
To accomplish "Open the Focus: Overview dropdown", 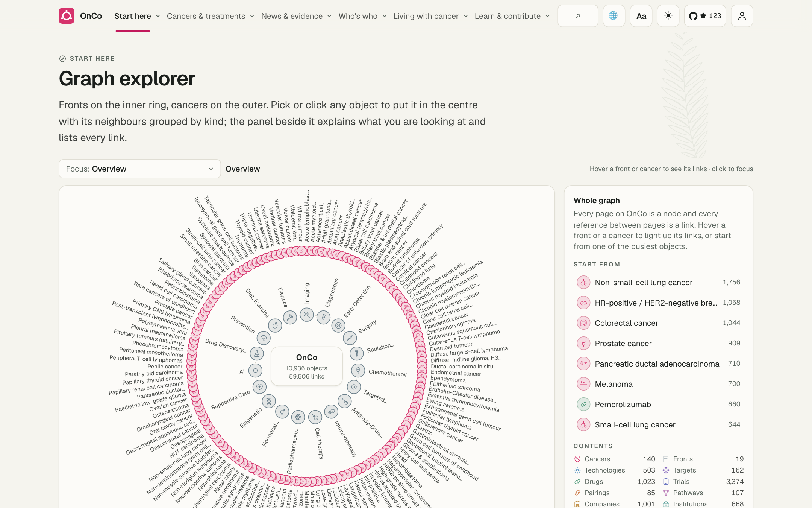I will click(x=140, y=169).
